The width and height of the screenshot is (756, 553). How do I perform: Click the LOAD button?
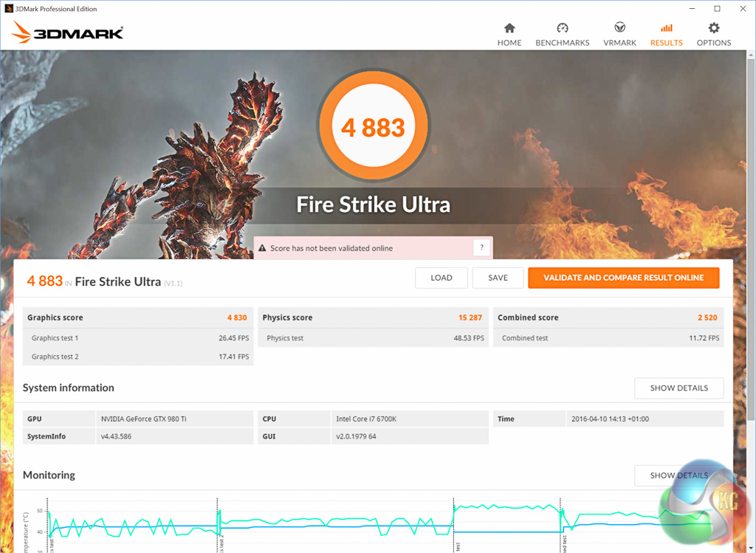coord(441,278)
